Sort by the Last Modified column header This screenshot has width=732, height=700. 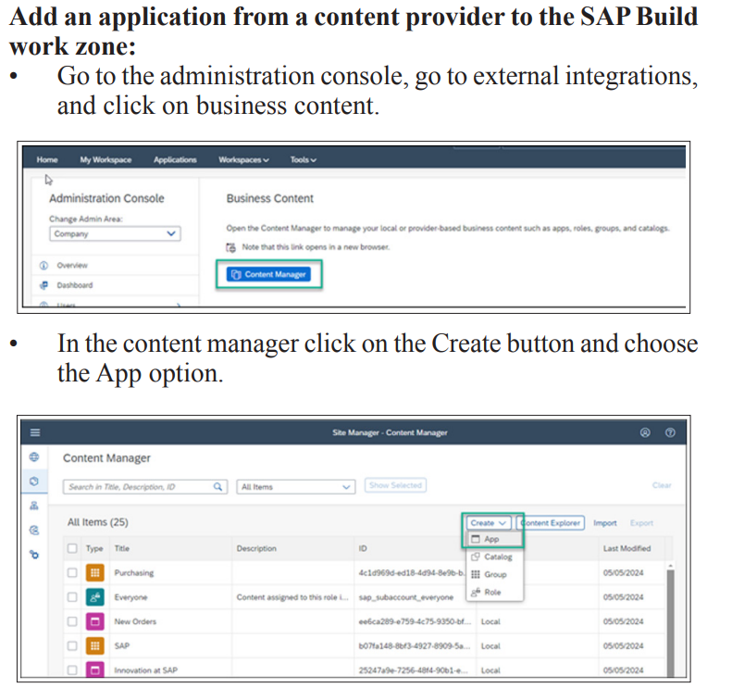tap(627, 548)
